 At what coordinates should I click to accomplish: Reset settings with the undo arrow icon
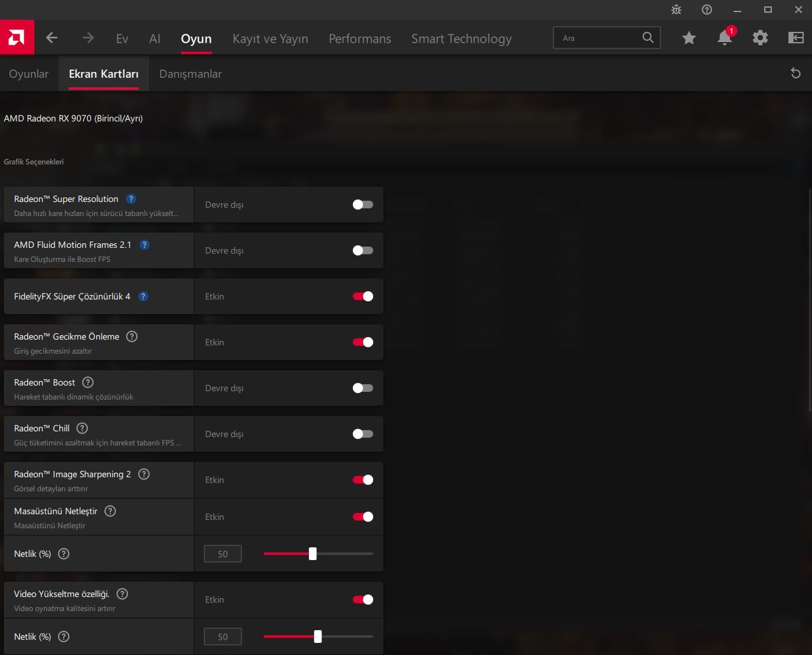pos(795,73)
